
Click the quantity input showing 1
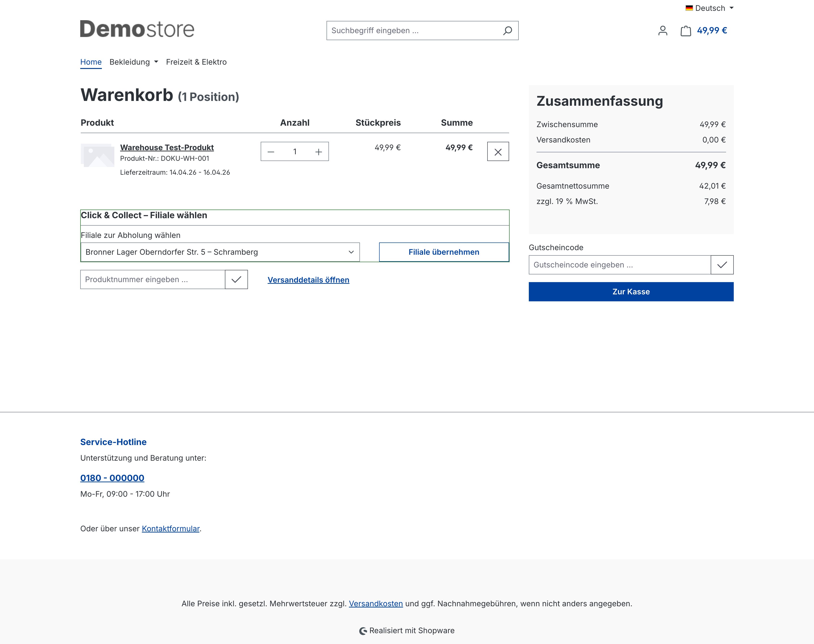295,151
